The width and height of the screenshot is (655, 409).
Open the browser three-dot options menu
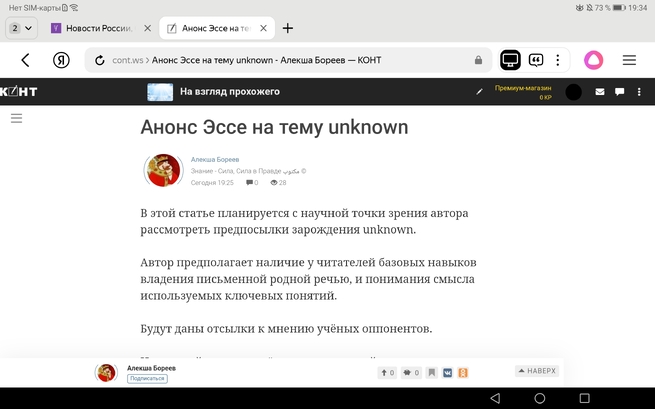click(x=558, y=60)
